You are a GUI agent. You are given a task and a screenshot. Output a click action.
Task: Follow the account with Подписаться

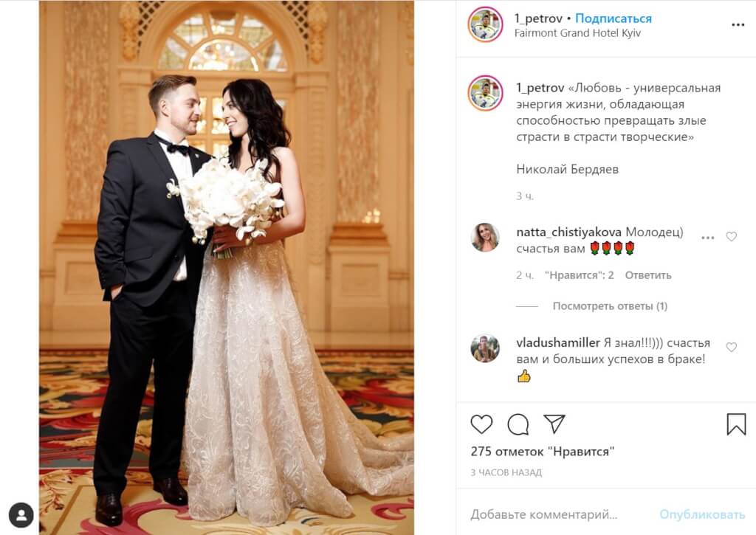click(614, 18)
